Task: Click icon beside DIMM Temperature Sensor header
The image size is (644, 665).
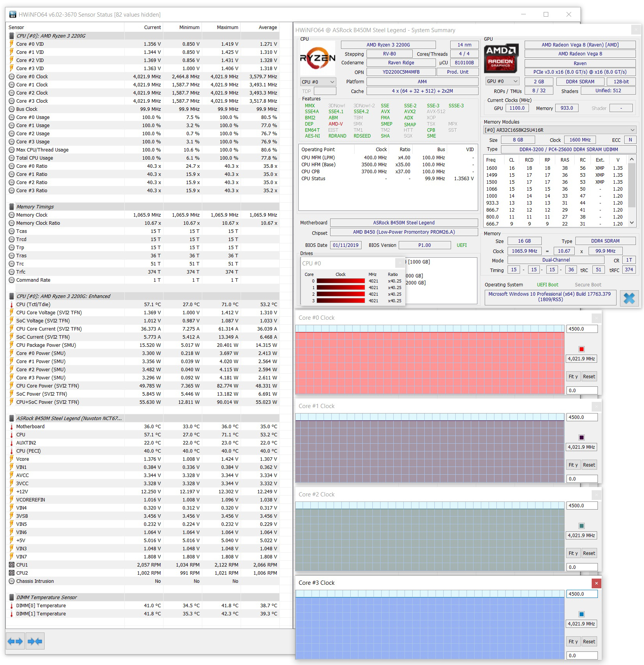Action: tap(12, 597)
